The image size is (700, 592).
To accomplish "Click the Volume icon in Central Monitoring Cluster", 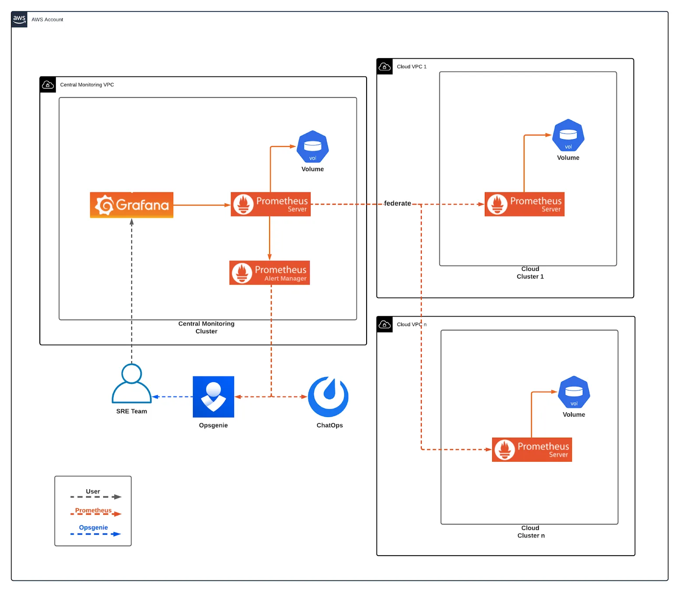I will pos(313,147).
